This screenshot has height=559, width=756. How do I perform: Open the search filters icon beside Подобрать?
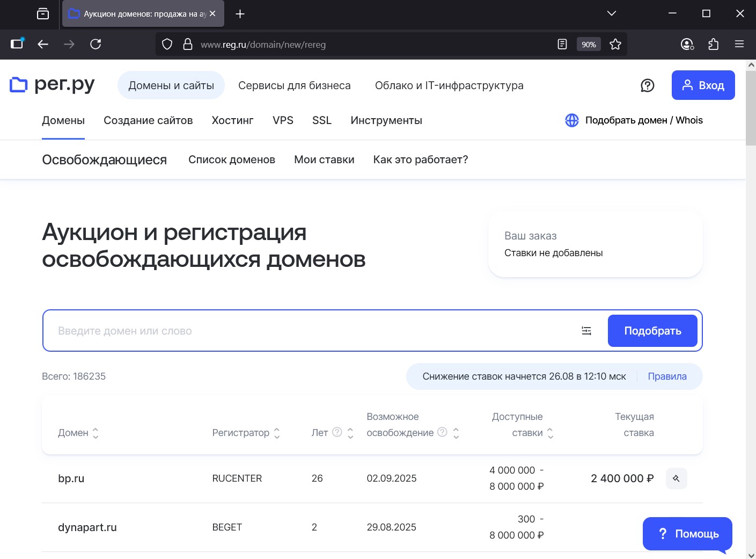coord(586,331)
